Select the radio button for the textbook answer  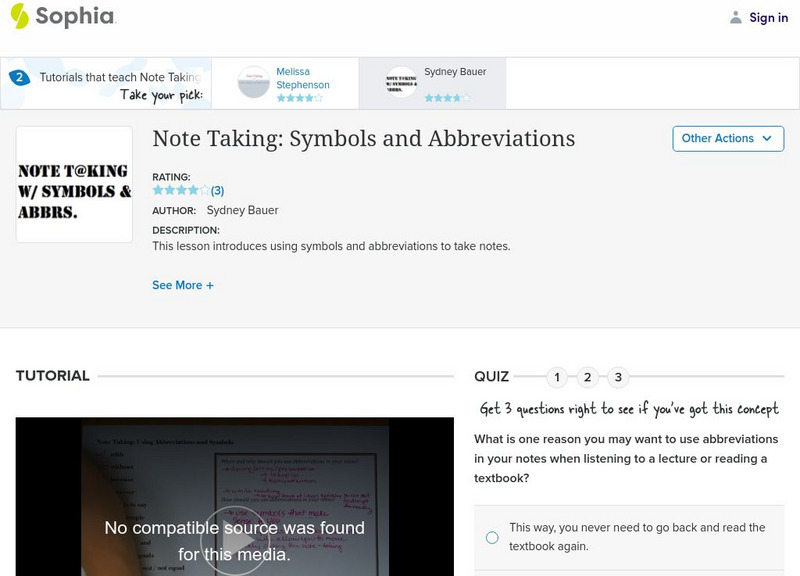coord(491,537)
